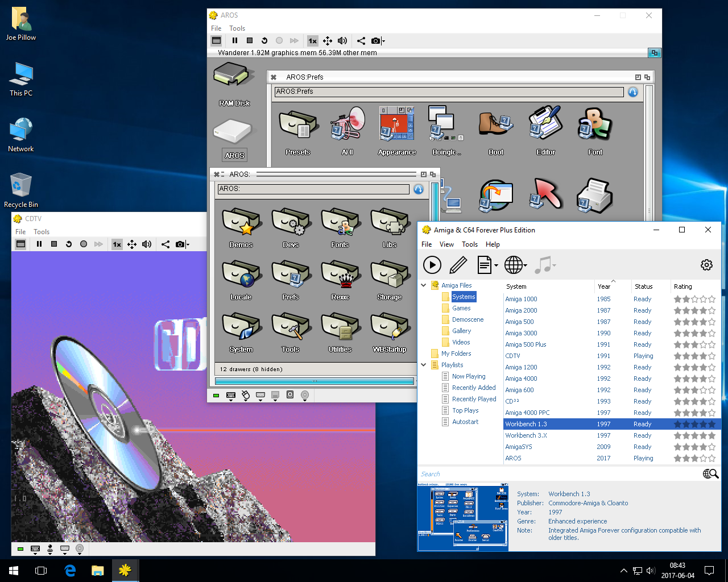Image resolution: width=728 pixels, height=582 pixels.
Task: Click the Boot preferences icon
Action: [495, 125]
